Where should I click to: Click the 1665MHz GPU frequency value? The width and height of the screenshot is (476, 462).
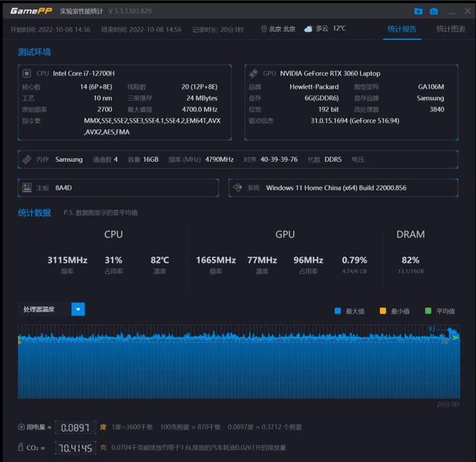tap(216, 260)
